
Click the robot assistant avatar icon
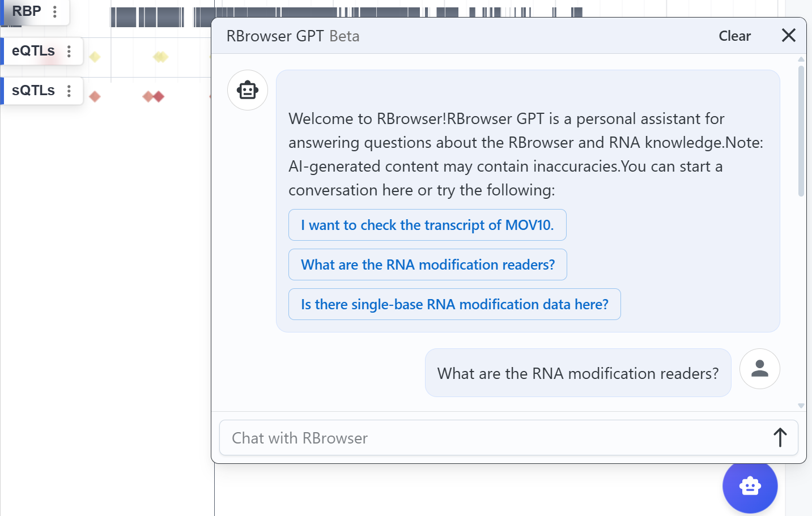click(248, 90)
